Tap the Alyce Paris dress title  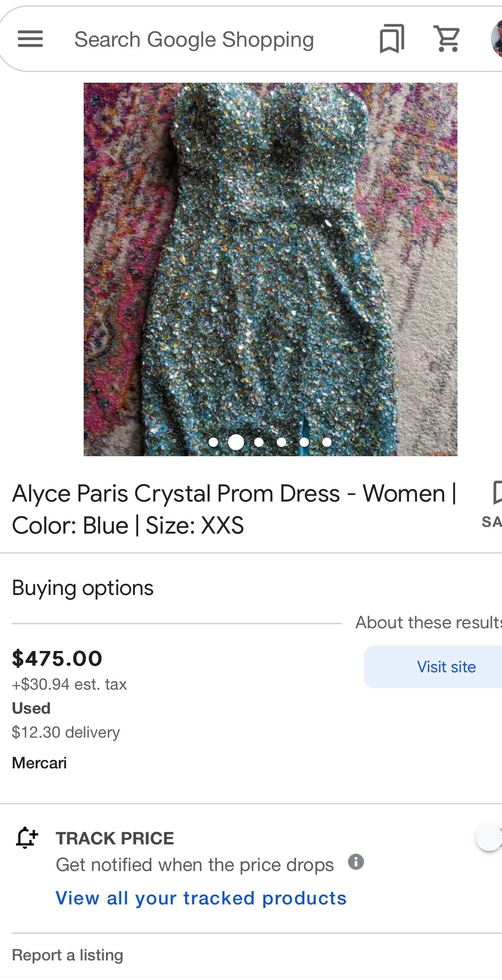tap(234, 509)
